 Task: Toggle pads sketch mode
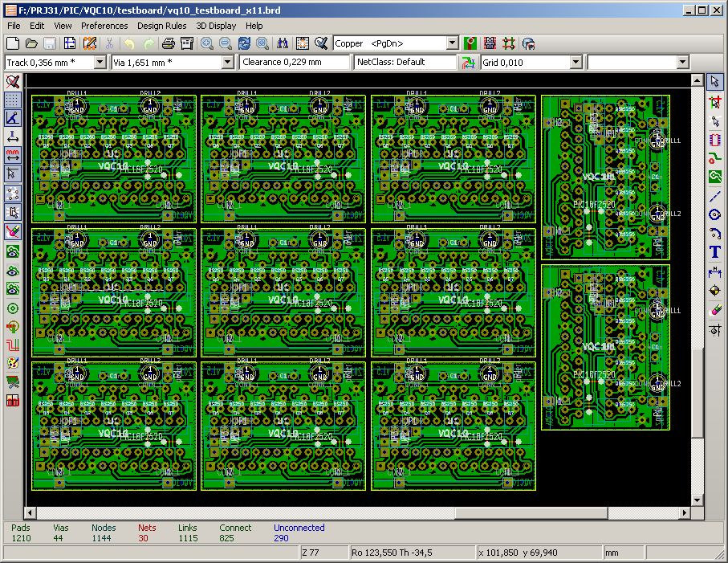tap(13, 308)
